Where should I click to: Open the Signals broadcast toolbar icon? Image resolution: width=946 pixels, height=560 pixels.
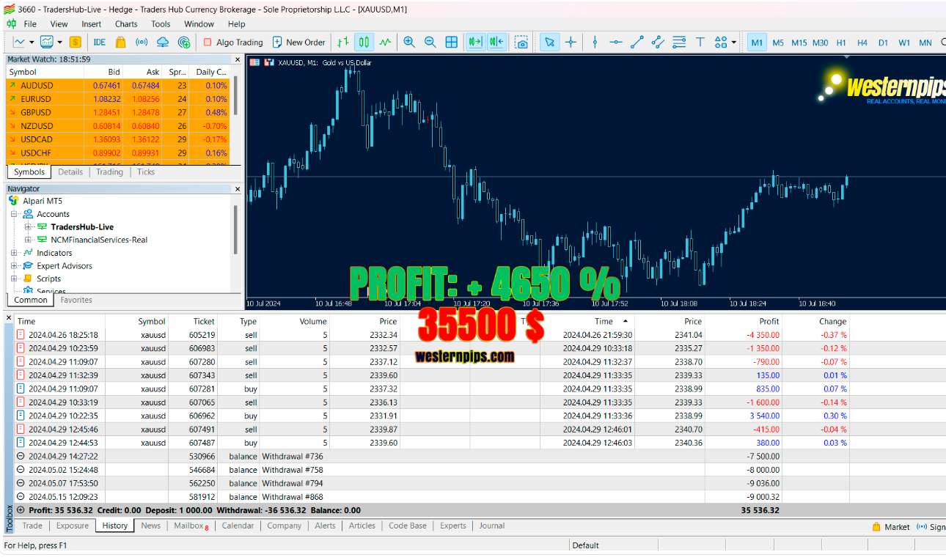coord(142,43)
